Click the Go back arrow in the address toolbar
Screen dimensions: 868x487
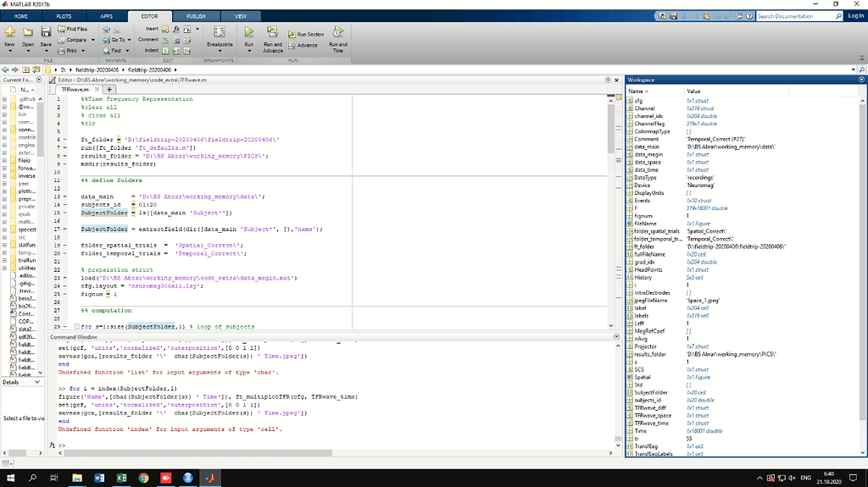(6, 69)
